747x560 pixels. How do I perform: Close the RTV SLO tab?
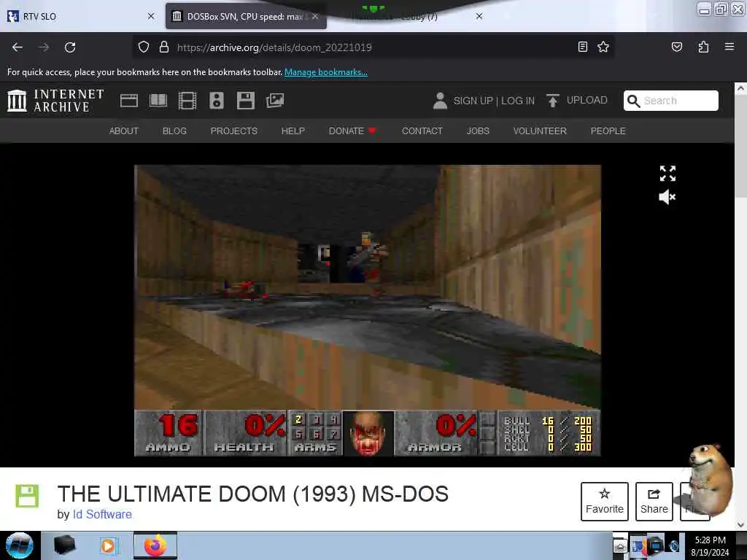151,16
